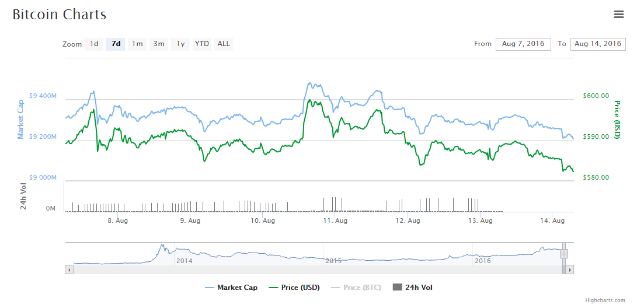The width and height of the screenshot is (644, 308).
Task: Click the navigator scroll left arrow
Action: [69, 270]
